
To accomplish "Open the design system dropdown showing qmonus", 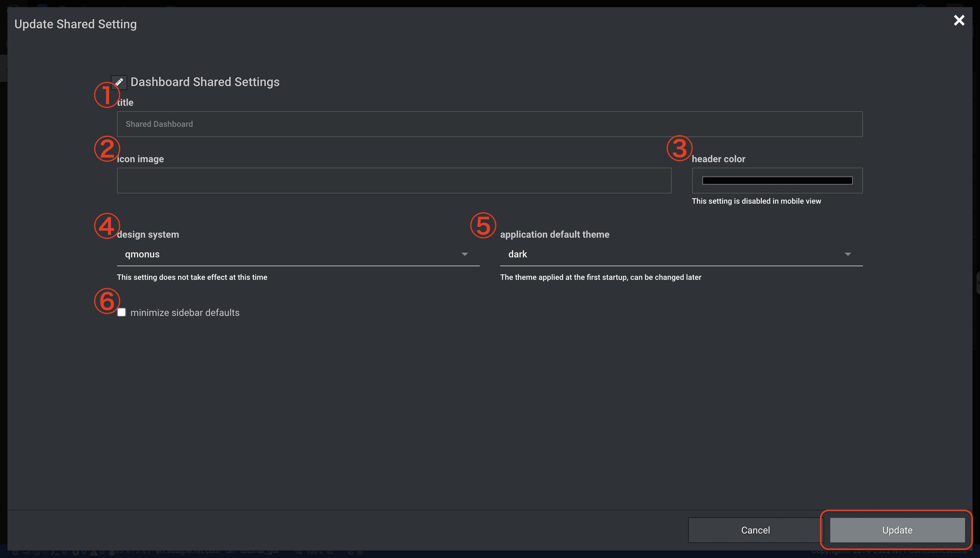I will (x=298, y=254).
